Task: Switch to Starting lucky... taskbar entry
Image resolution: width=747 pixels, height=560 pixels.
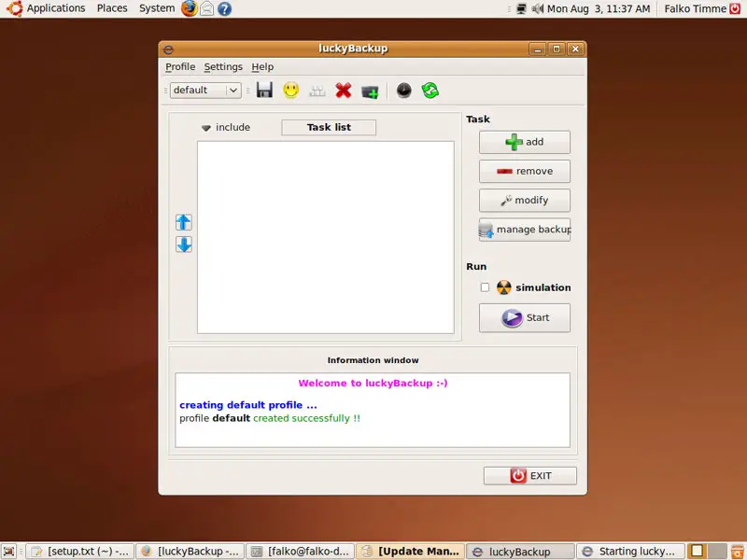Action: [x=631, y=552]
